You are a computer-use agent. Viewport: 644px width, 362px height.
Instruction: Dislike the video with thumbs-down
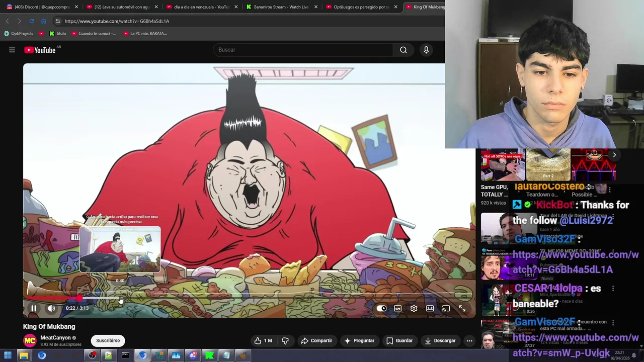(x=285, y=340)
